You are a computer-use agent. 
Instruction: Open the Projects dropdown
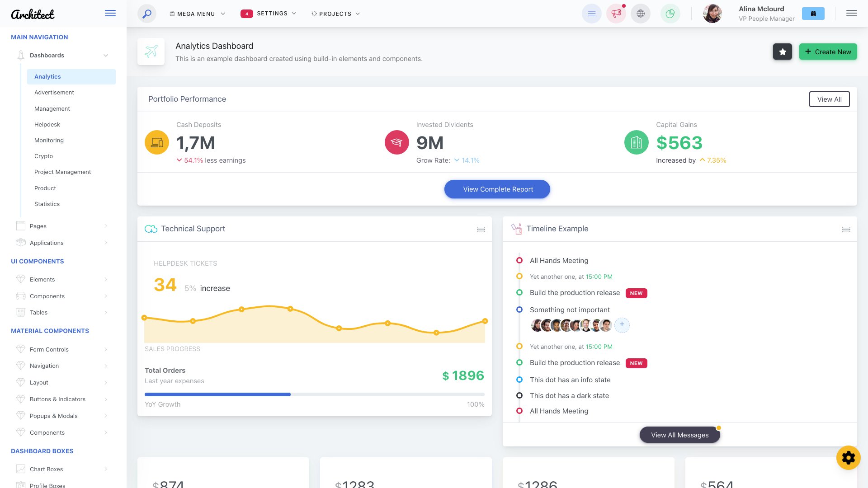coord(335,14)
